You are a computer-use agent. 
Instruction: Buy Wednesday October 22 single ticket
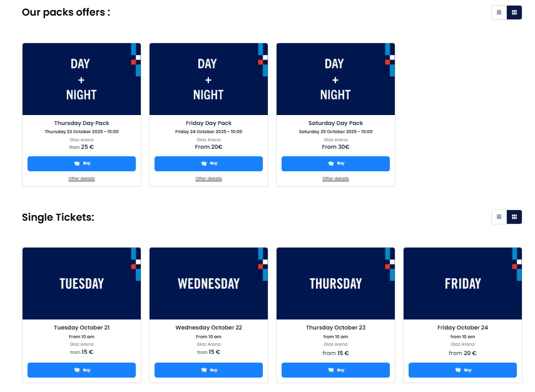click(208, 370)
